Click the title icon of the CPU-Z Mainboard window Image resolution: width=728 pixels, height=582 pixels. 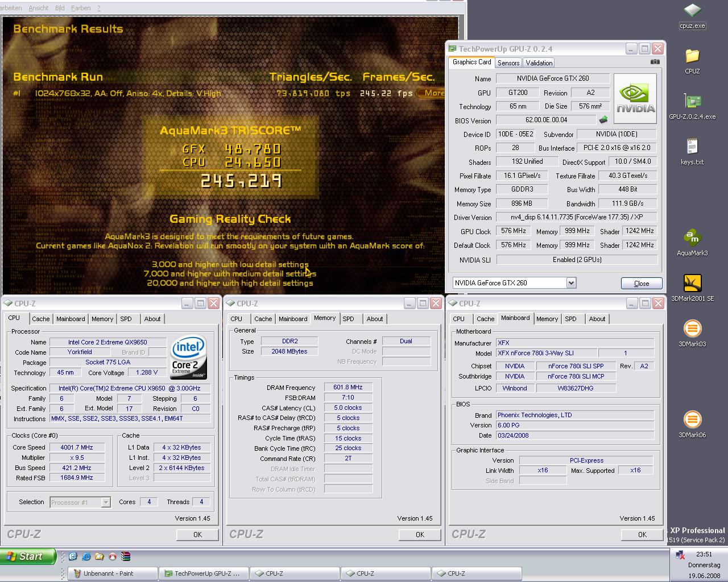(453, 304)
